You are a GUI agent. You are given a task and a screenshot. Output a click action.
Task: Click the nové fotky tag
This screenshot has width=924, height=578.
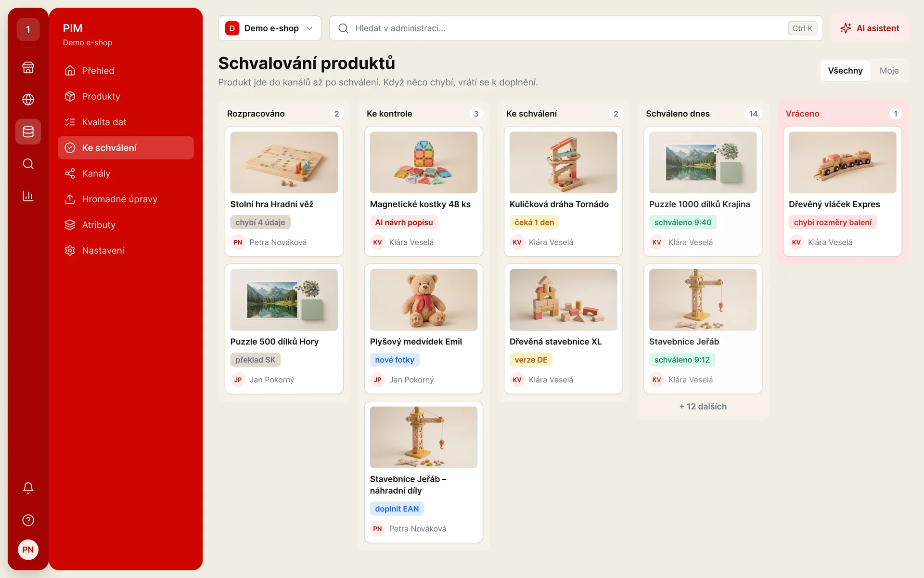click(394, 360)
